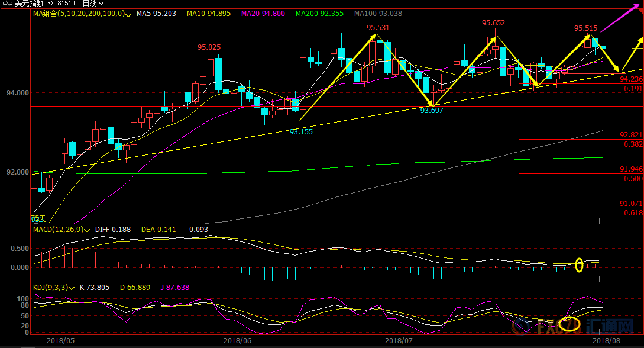Click the yellow circle marker on MACD
The height and width of the screenshot is (348, 644).
tap(579, 265)
